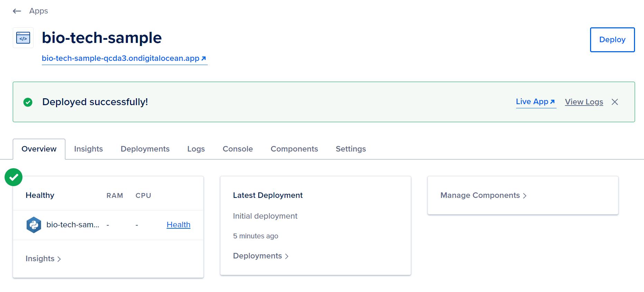Switch to the Deployments tab
The height and width of the screenshot is (292, 644).
click(x=145, y=149)
